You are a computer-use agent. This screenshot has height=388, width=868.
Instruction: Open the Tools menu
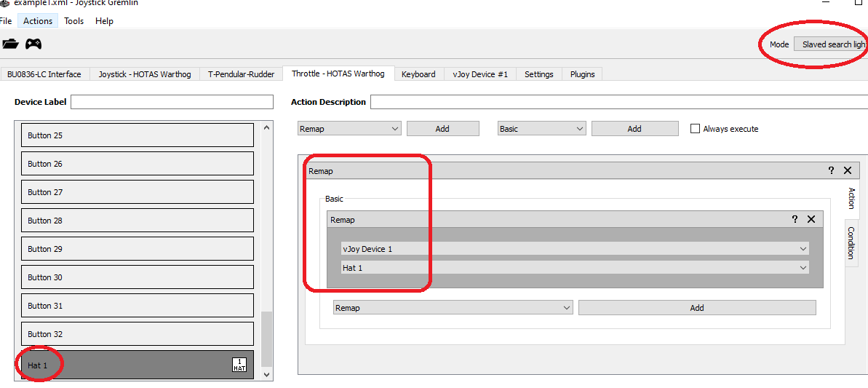[x=73, y=21]
